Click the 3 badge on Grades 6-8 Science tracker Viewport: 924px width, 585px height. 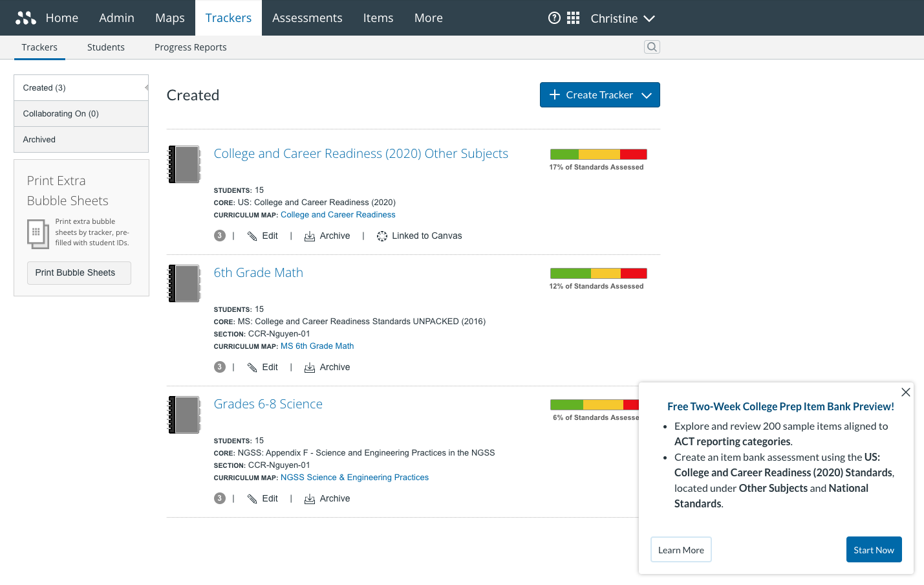pos(220,498)
